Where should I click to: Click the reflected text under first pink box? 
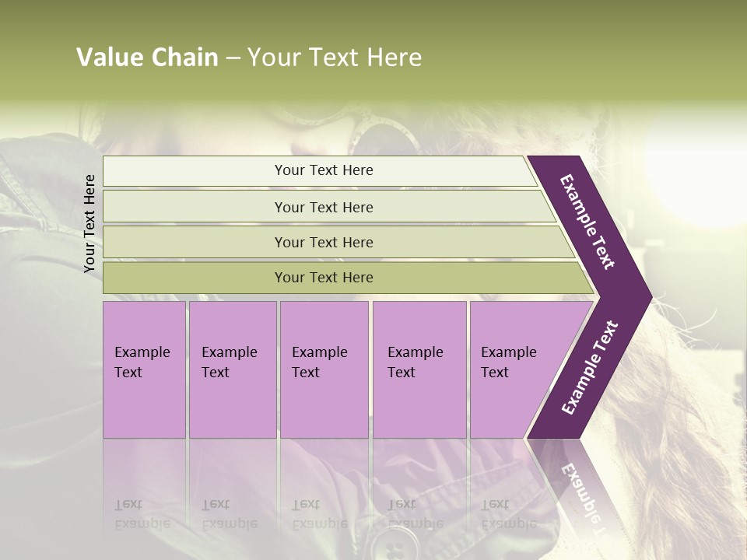(x=142, y=513)
